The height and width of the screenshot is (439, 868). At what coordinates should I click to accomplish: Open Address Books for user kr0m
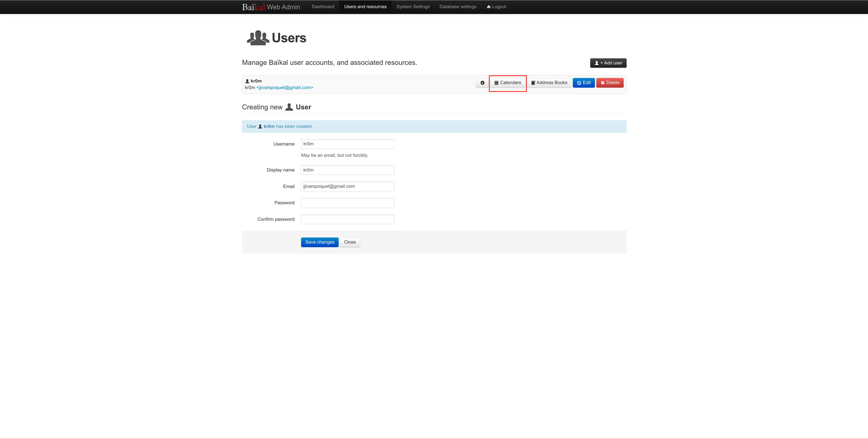pyautogui.click(x=549, y=83)
